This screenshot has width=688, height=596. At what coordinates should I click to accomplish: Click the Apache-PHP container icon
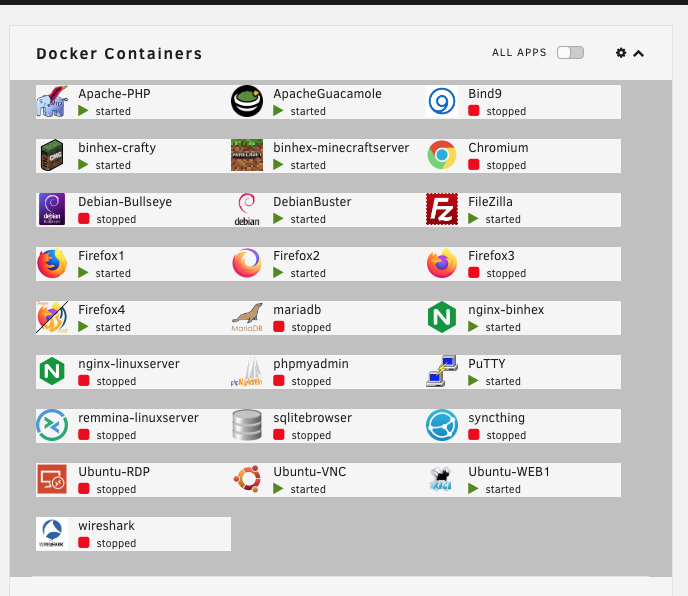pyautogui.click(x=52, y=101)
